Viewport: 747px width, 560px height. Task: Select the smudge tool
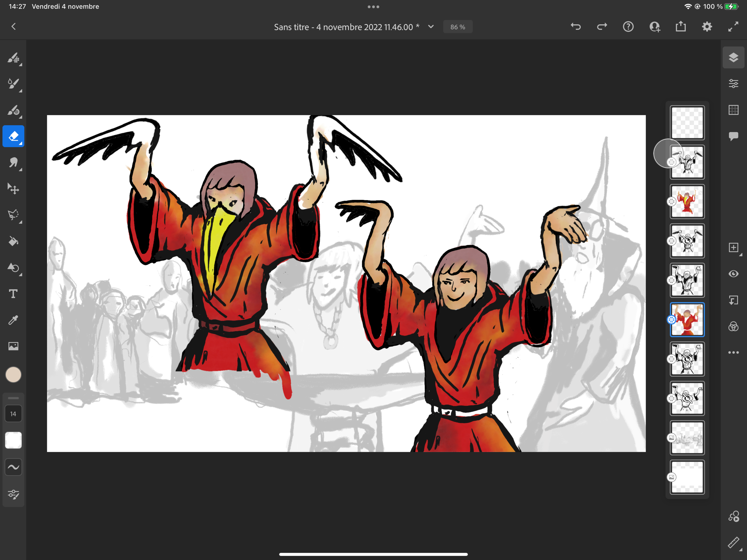click(x=13, y=163)
